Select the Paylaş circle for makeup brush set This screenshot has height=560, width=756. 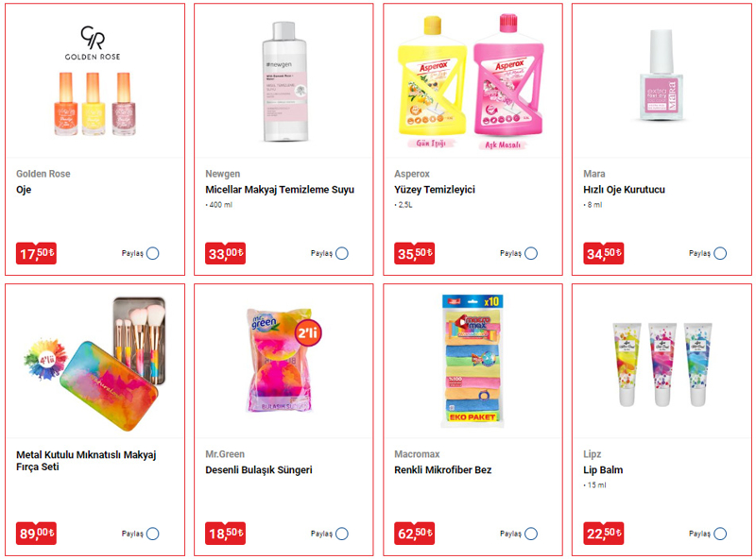pos(153,534)
